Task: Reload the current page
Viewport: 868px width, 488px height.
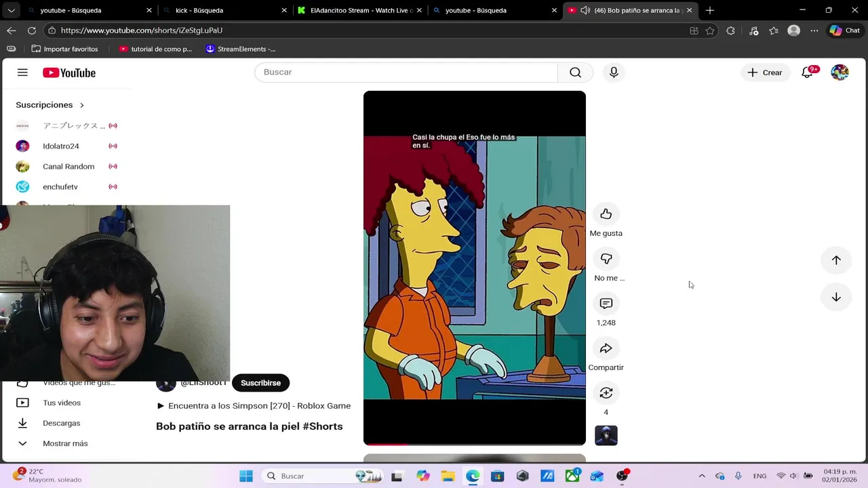Action: pyautogui.click(x=32, y=30)
